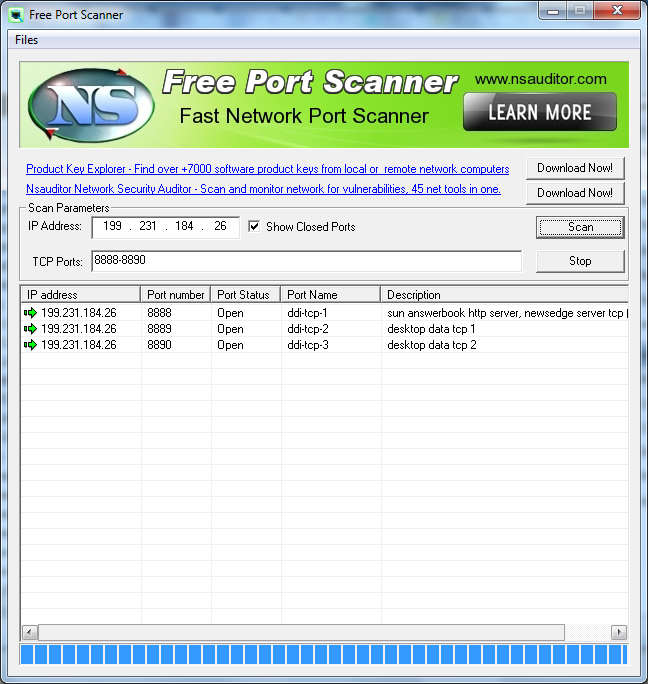The image size is (648, 684).
Task: Click the sun answerbook http server description
Action: (x=507, y=313)
